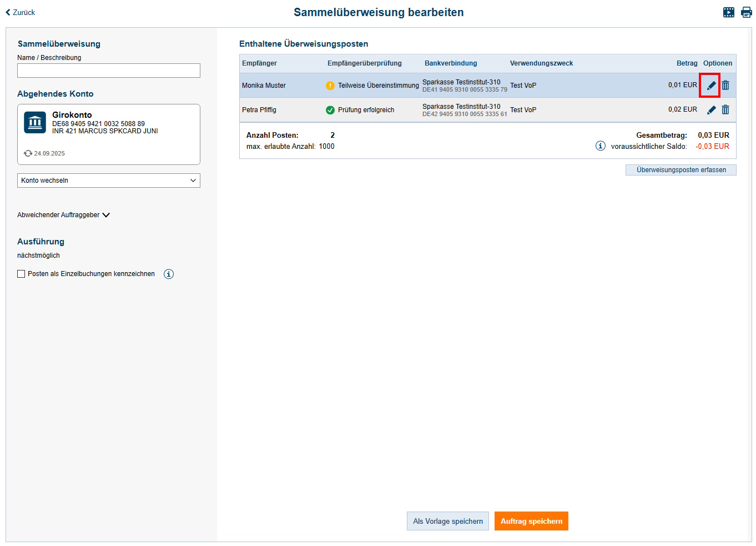This screenshot has height=546, width=756.
Task: Expand Abweichender Auftraggeber section
Action: 63,215
